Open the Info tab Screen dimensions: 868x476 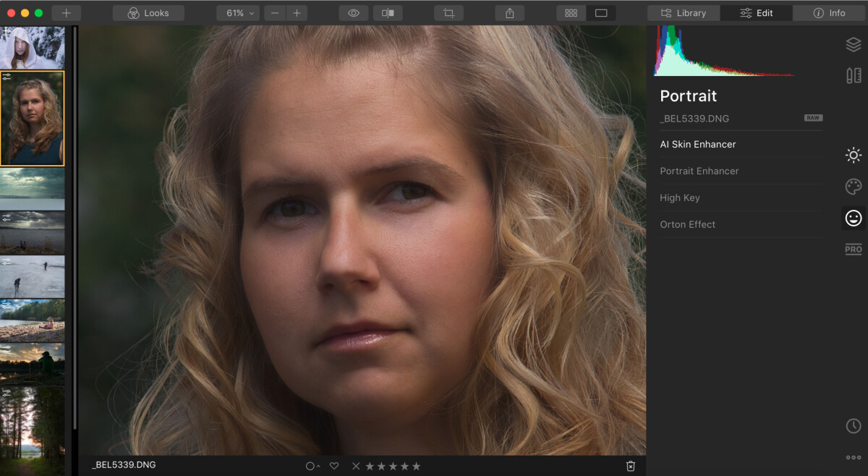click(830, 13)
